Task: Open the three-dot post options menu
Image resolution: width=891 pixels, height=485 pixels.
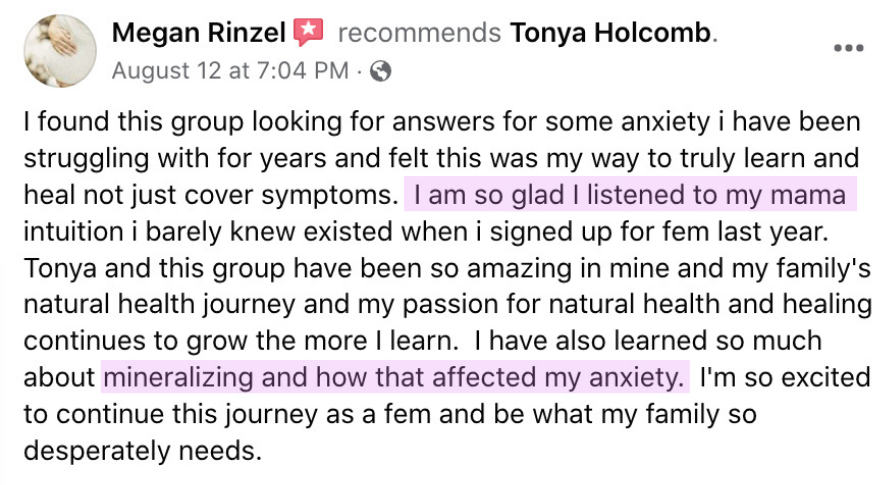Action: 848,49
